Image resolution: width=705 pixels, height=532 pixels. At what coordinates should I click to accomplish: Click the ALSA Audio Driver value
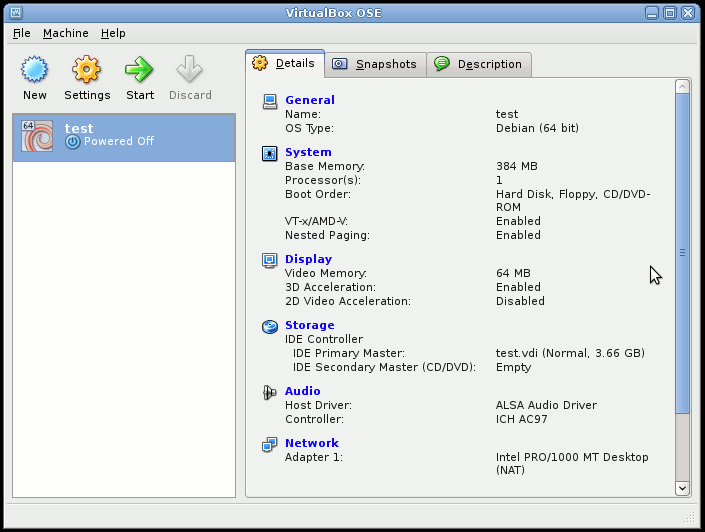(546, 405)
